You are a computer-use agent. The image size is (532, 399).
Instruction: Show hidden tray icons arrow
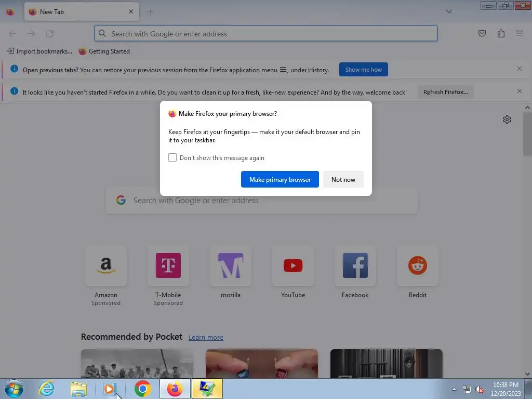click(x=454, y=389)
